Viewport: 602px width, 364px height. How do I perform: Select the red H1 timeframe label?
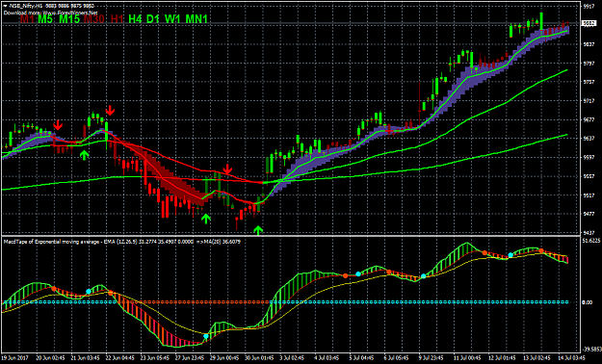coord(118,19)
